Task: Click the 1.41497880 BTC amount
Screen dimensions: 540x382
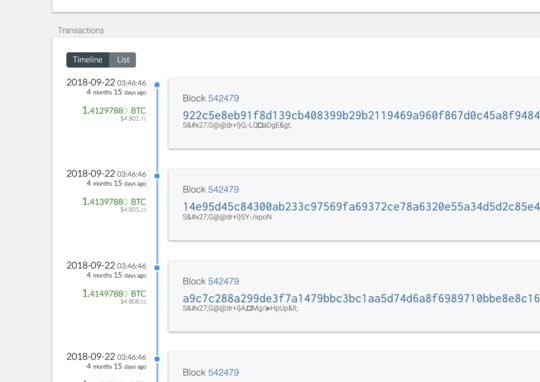Action: pyautogui.click(x=114, y=293)
